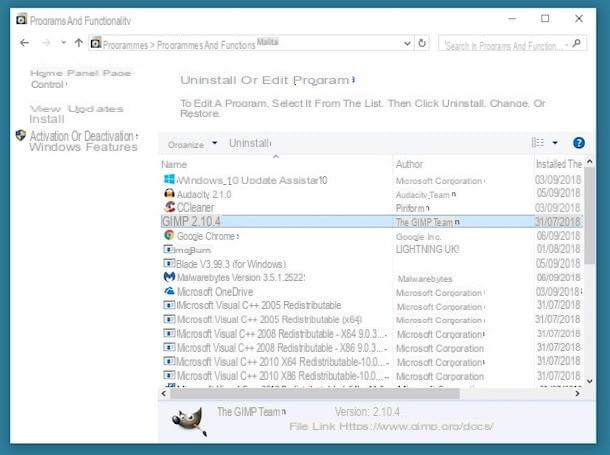The image size is (610, 455).
Task: Open help with the blue question icon
Action: point(578,143)
